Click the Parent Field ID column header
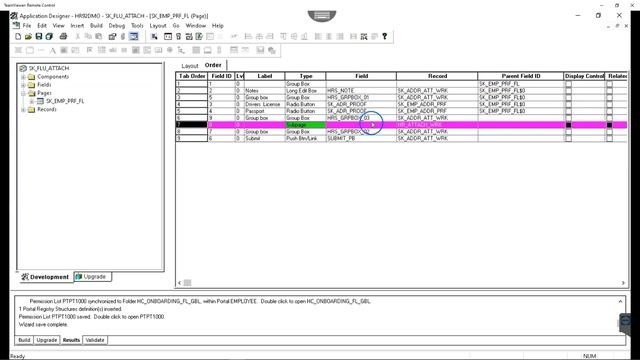This screenshot has height=360, width=640. pyautogui.click(x=521, y=76)
